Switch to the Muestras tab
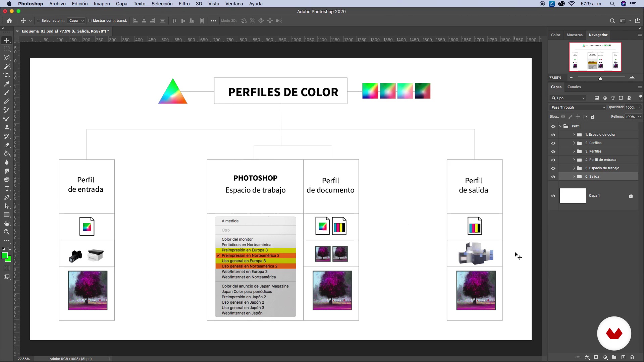Screen dimensions: 644x362 pos(575,35)
